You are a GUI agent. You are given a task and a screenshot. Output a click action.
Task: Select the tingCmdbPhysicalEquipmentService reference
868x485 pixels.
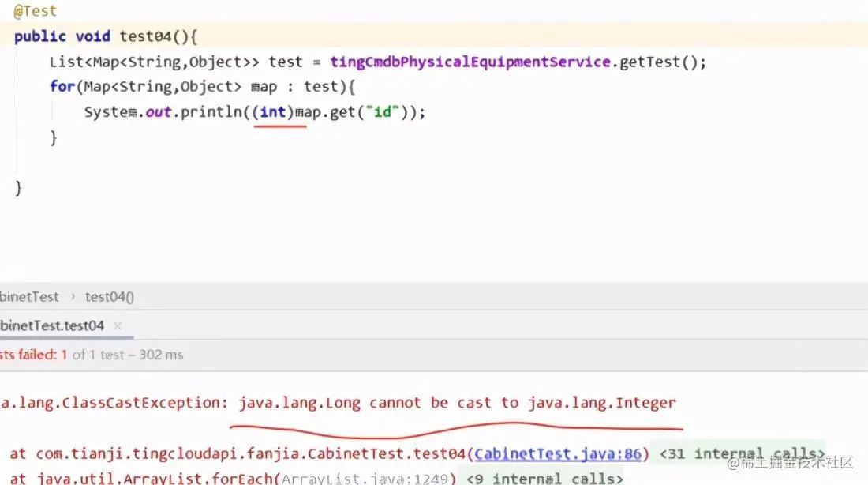tap(470, 62)
